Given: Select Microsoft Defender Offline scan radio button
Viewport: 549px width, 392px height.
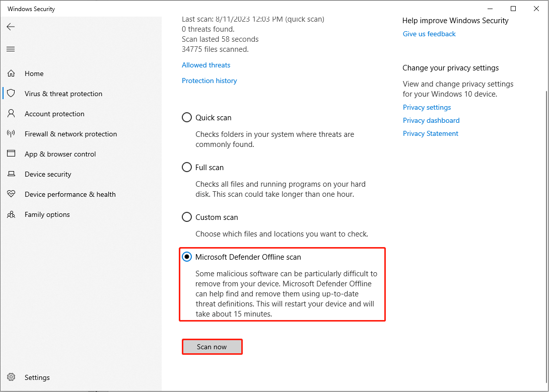Looking at the screenshot, I should click(187, 257).
